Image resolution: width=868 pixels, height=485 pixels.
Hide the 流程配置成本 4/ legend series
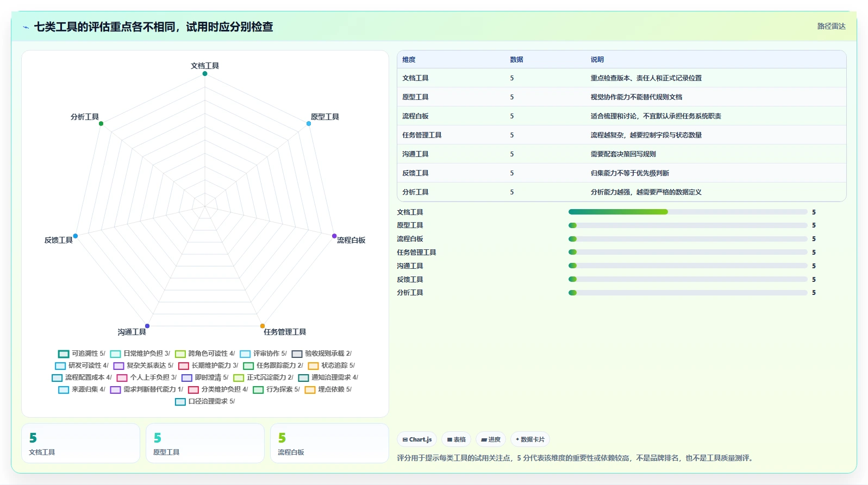pos(82,377)
